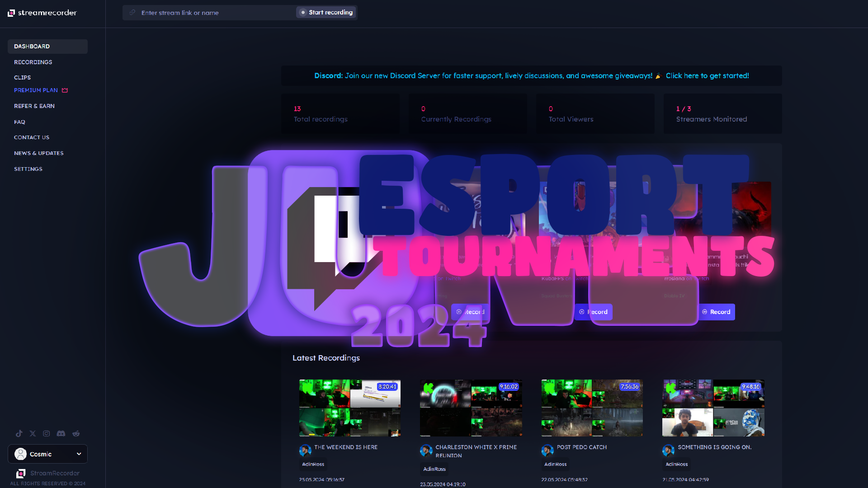
Task: Click 7:56:36 duration badge
Action: pos(630,387)
